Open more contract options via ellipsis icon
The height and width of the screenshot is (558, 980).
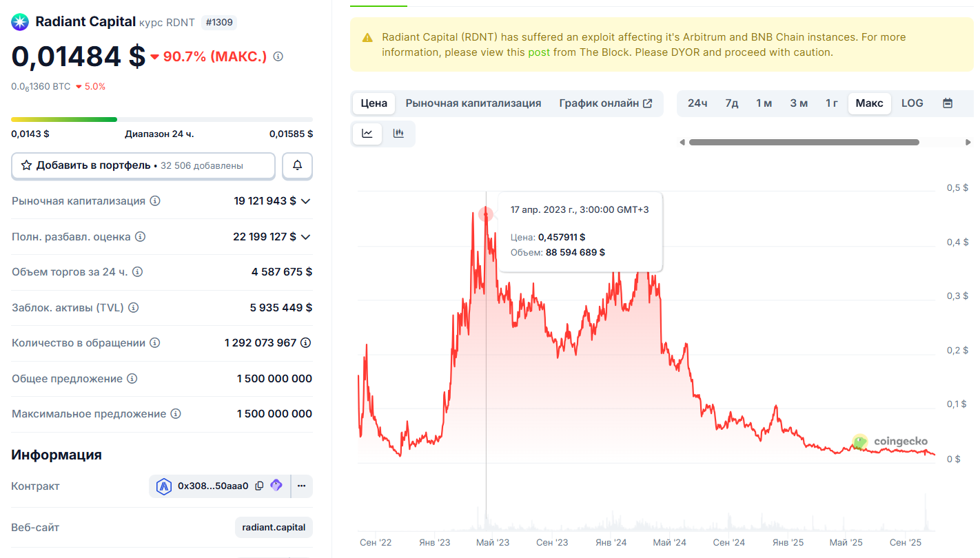[301, 486]
